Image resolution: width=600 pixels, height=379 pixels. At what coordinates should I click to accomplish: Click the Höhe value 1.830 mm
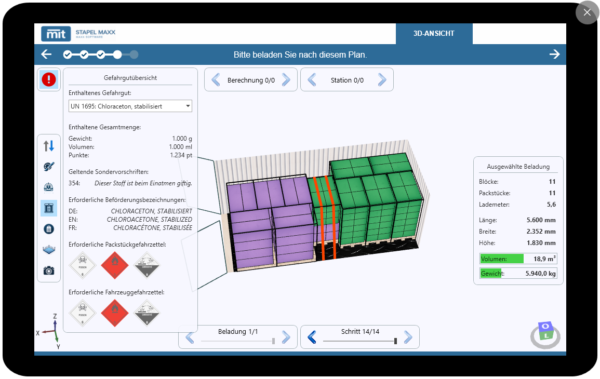541,243
